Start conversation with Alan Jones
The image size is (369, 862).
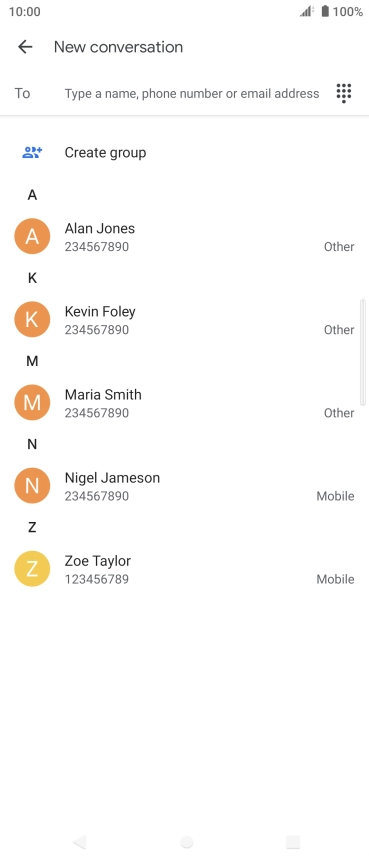click(x=184, y=236)
